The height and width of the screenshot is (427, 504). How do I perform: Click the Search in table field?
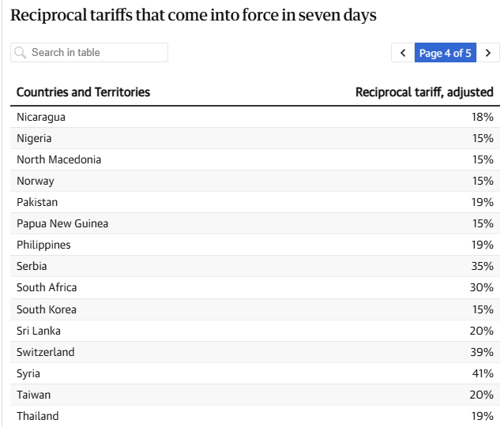coord(89,53)
